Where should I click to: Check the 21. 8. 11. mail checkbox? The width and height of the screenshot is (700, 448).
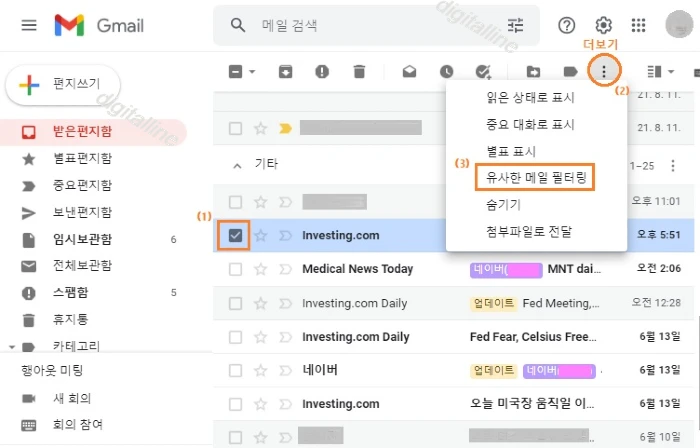(235, 129)
